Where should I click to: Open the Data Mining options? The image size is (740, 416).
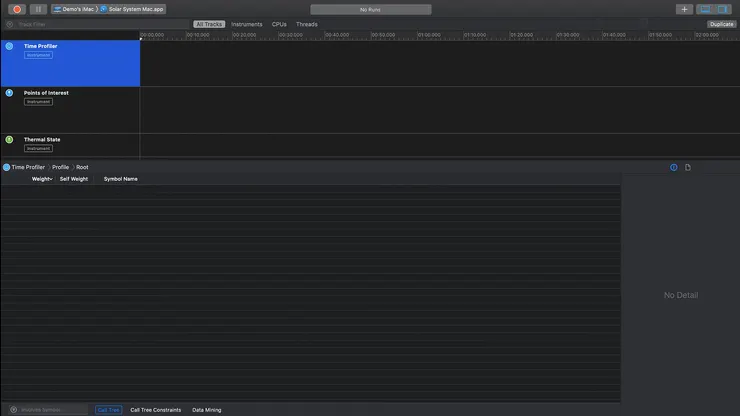[207, 410]
